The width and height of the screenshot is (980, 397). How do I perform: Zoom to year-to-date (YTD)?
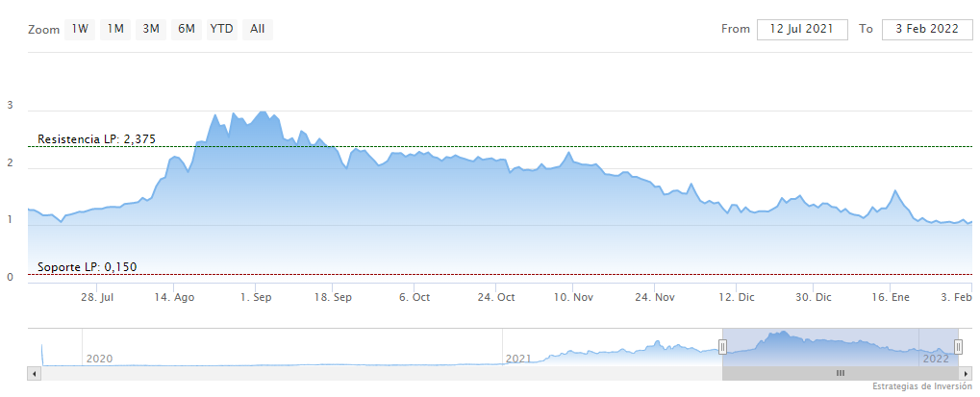point(221,29)
